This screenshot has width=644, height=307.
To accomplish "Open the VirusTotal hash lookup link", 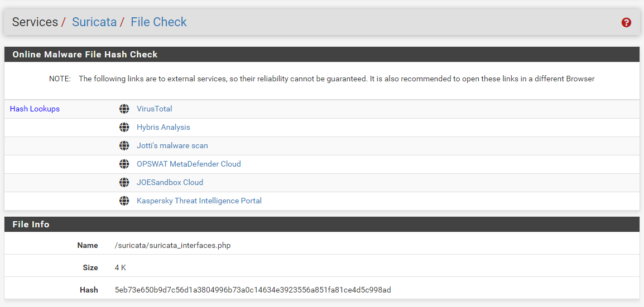I will (x=155, y=109).
